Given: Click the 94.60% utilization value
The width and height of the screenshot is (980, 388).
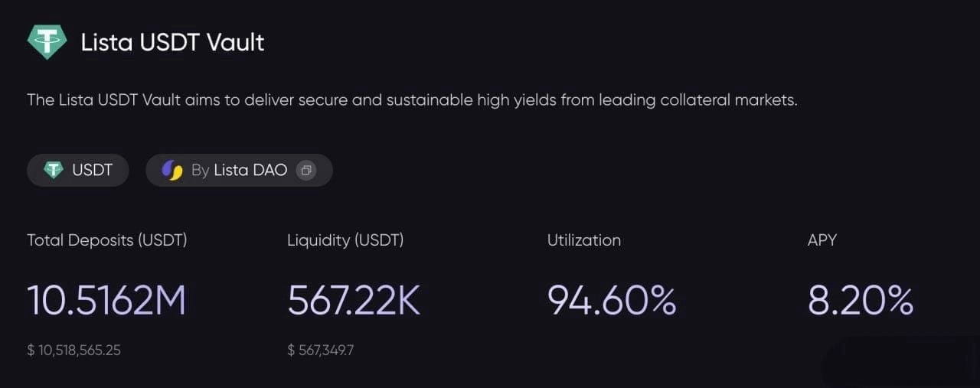Looking at the screenshot, I should pos(612,300).
